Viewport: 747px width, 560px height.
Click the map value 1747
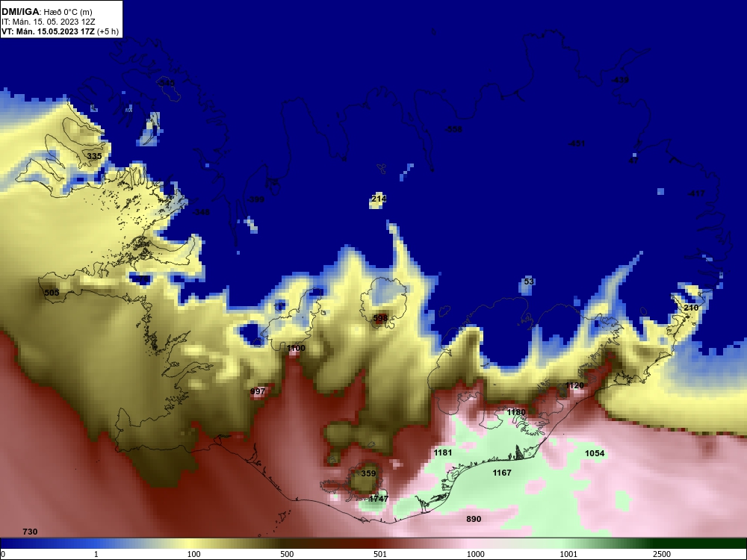(379, 499)
